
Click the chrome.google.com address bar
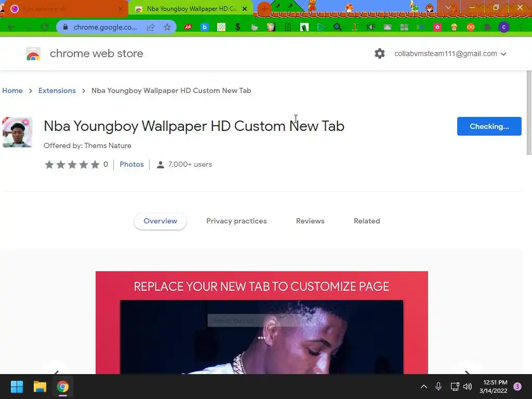point(105,27)
